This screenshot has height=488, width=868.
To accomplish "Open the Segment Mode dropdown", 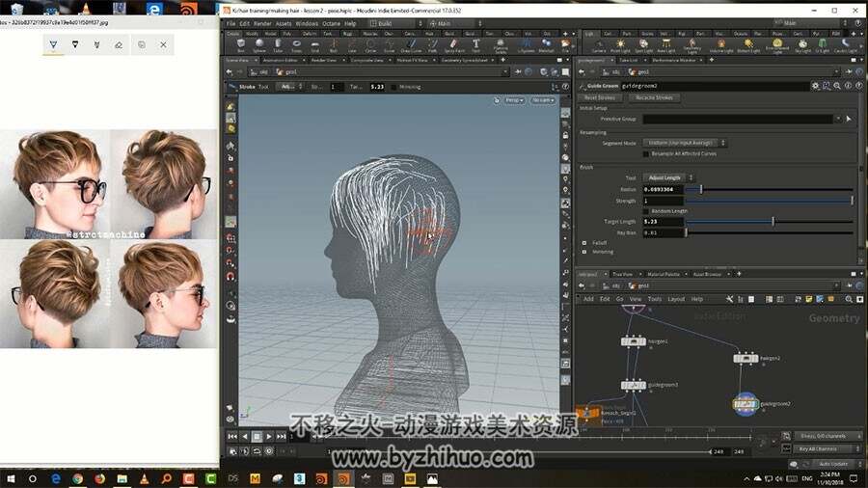I will coord(684,143).
